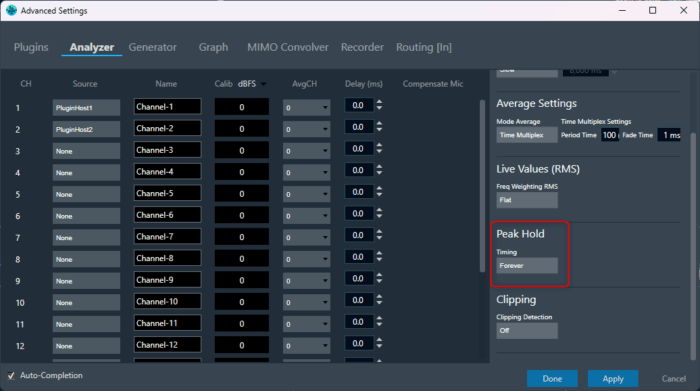Toggle the Auto-Completion checkbox

click(x=11, y=376)
